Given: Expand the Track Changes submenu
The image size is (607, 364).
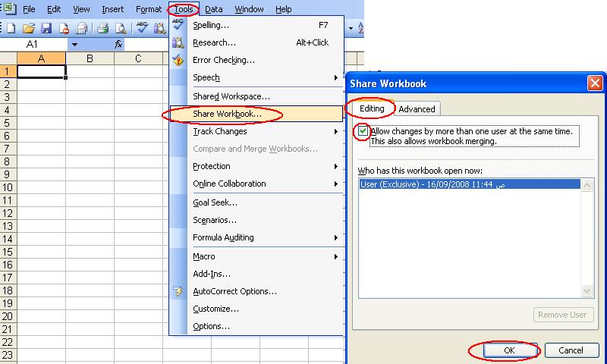Looking at the screenshot, I should pyautogui.click(x=336, y=131).
